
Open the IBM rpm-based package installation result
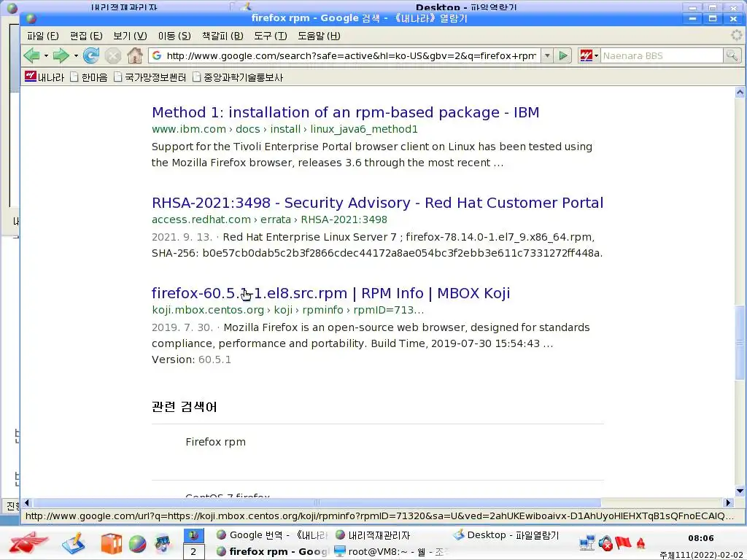tap(345, 112)
